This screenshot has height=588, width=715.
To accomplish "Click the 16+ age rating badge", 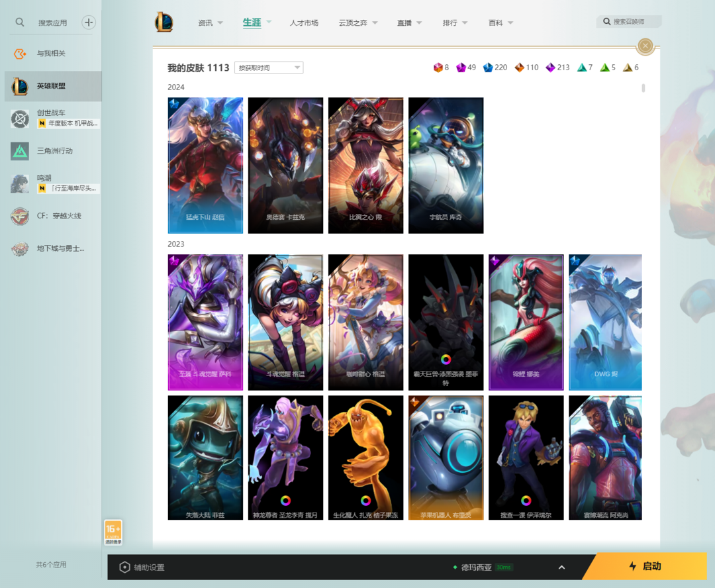I will pyautogui.click(x=113, y=532).
